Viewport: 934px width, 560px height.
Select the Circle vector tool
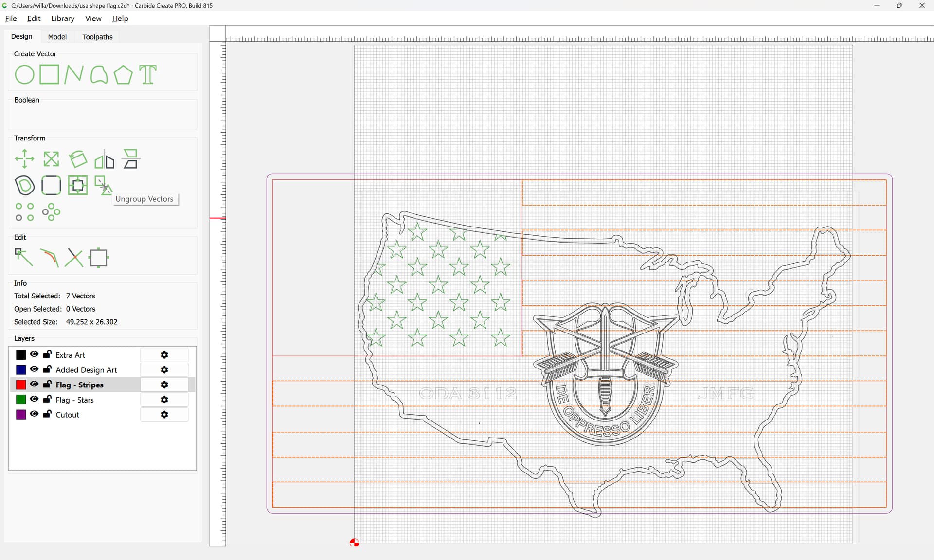[24, 75]
